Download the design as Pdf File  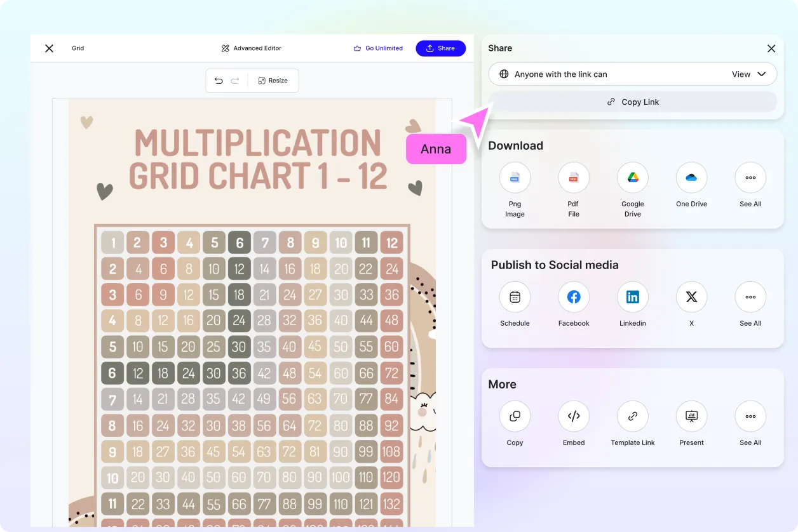[x=574, y=178]
